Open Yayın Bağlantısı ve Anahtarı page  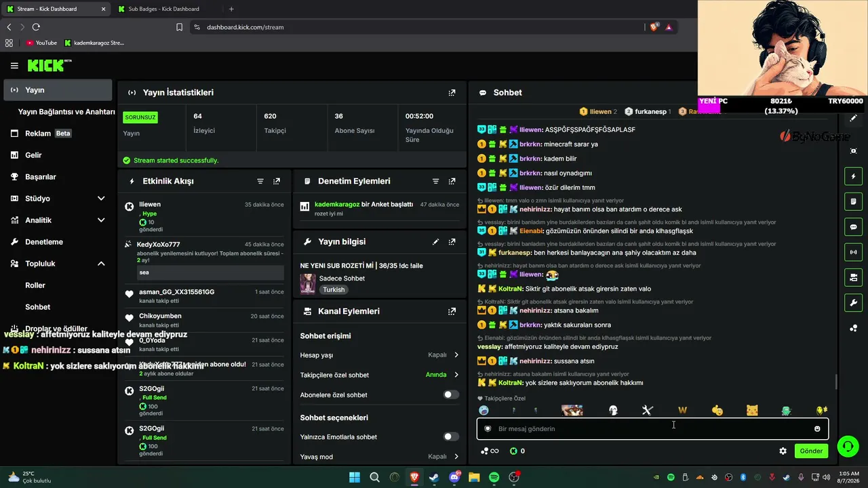click(x=66, y=112)
